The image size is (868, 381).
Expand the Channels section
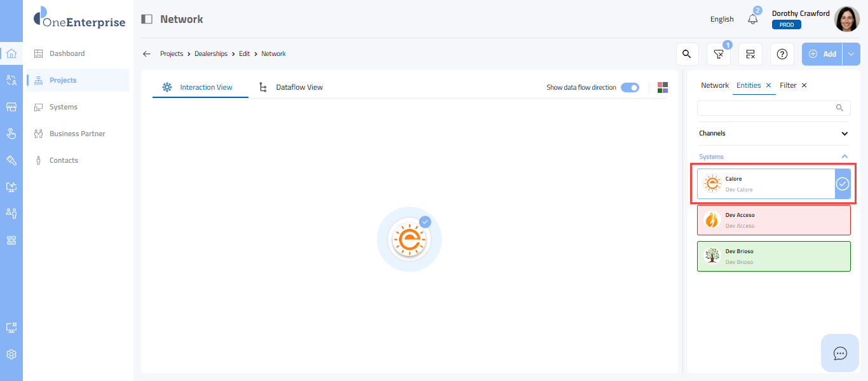click(844, 134)
